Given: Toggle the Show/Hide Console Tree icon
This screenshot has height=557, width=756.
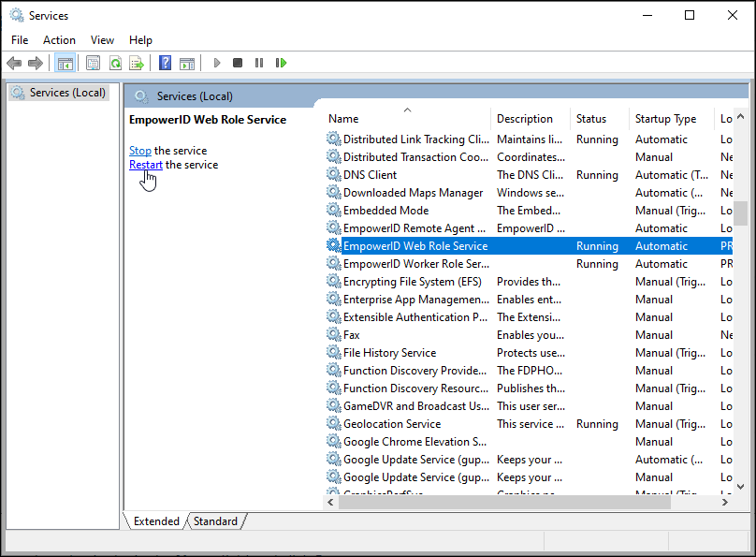Looking at the screenshot, I should click(x=65, y=63).
